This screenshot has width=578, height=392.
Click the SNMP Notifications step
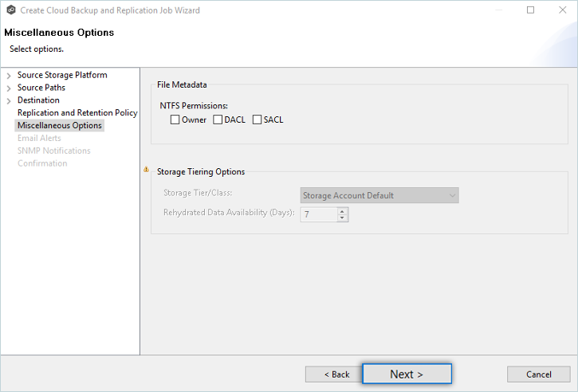coord(54,151)
